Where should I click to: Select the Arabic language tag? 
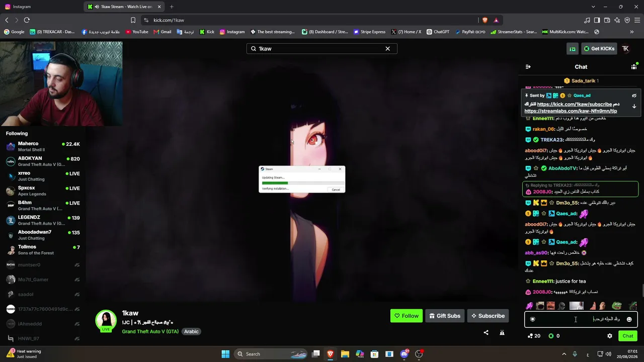(191, 331)
